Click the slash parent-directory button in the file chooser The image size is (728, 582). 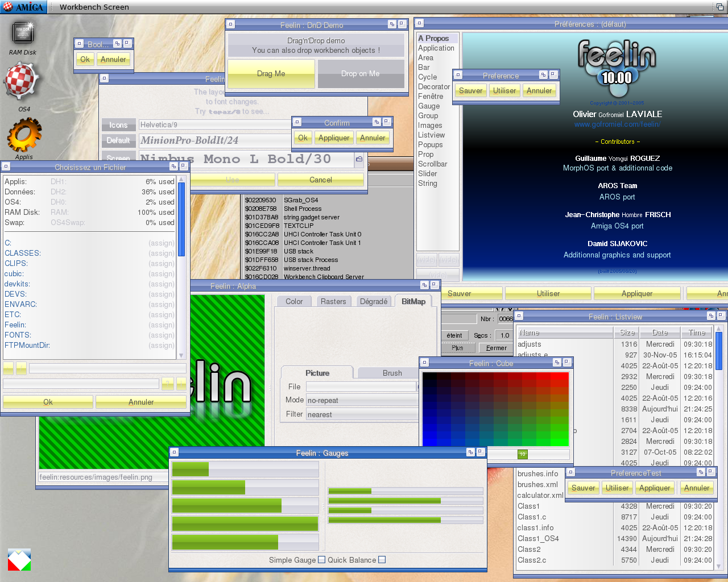click(21, 368)
